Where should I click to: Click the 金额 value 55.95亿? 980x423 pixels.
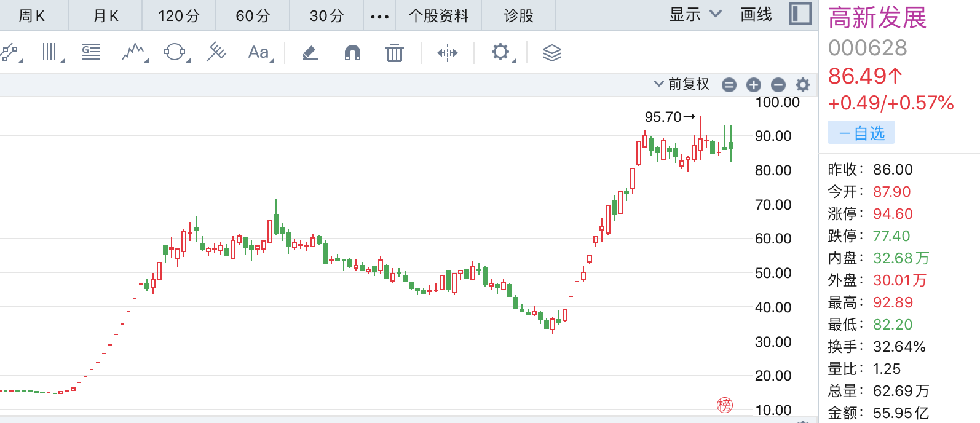pyautogui.click(x=901, y=413)
